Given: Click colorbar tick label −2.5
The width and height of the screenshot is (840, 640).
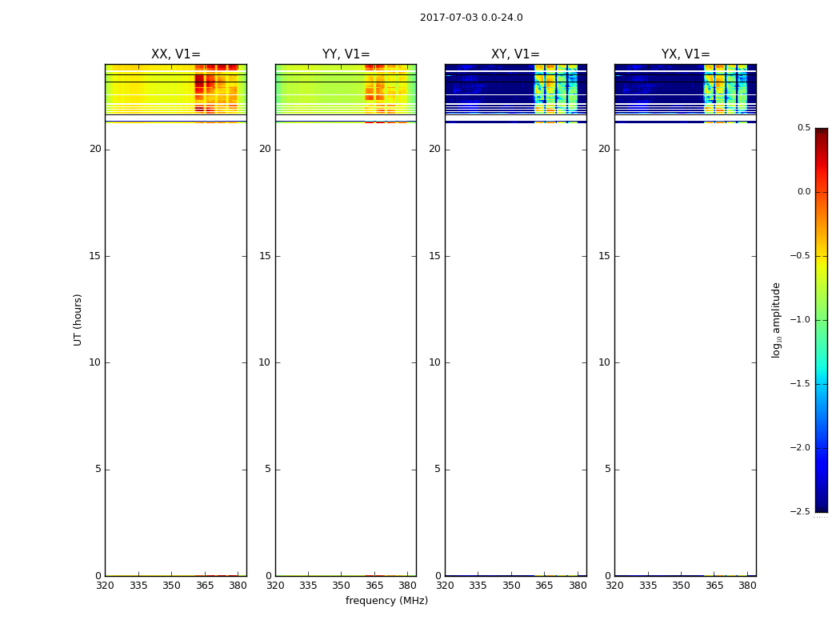Looking at the screenshot, I should click(x=800, y=512).
